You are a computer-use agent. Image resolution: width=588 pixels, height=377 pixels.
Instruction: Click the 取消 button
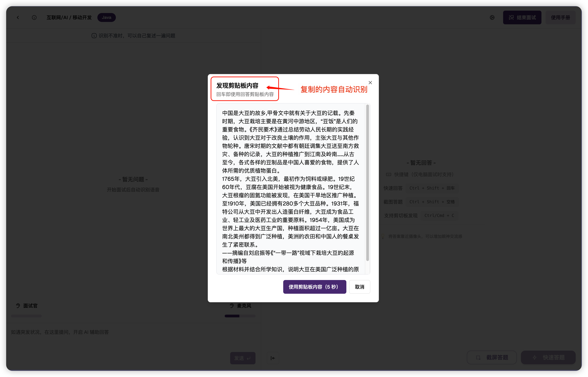[359, 287]
